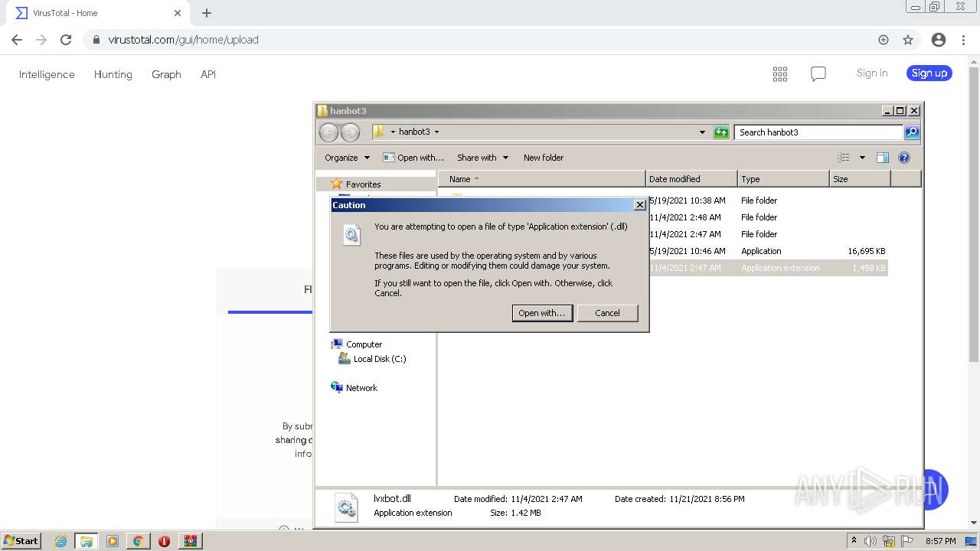The height and width of the screenshot is (551, 980).
Task: Sort by the Date modified column
Action: pyautogui.click(x=691, y=179)
